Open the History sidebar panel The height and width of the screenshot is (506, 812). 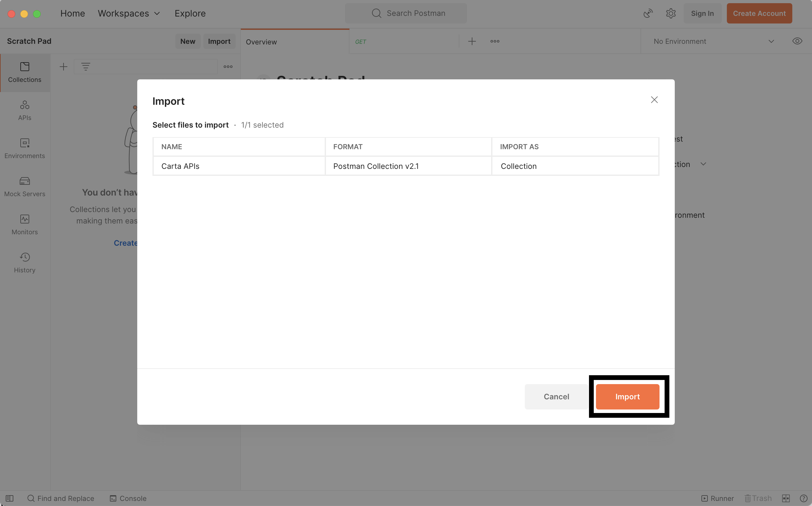coord(24,263)
